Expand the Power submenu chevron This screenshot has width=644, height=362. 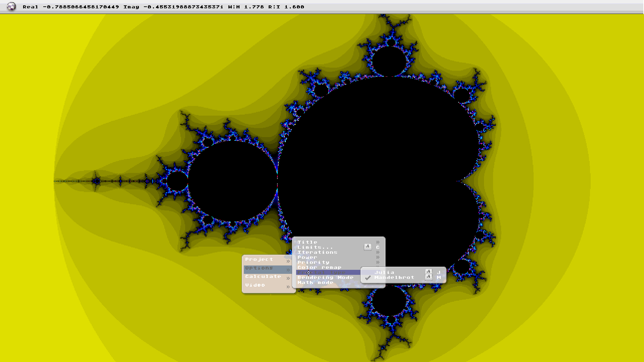(x=378, y=257)
